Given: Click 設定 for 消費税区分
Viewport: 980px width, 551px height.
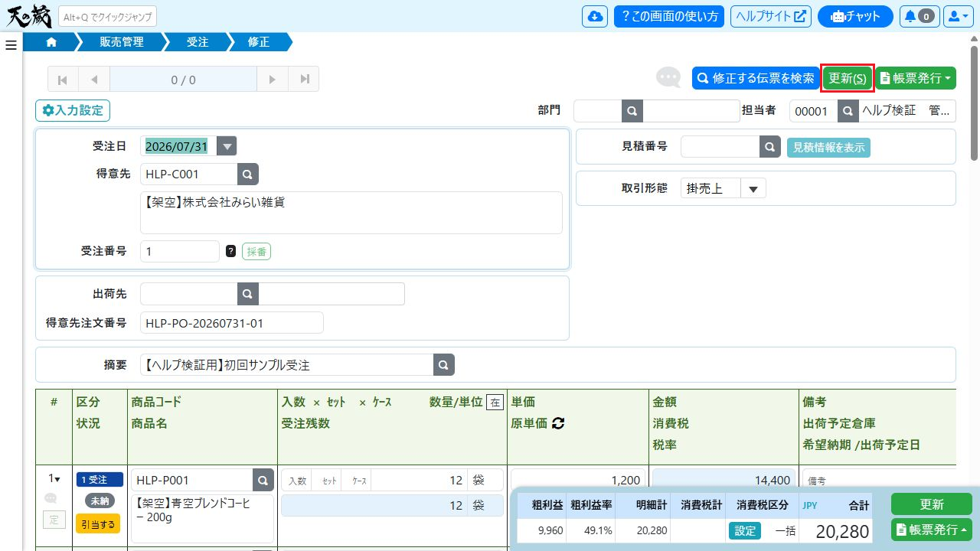Looking at the screenshot, I should pyautogui.click(x=745, y=531).
